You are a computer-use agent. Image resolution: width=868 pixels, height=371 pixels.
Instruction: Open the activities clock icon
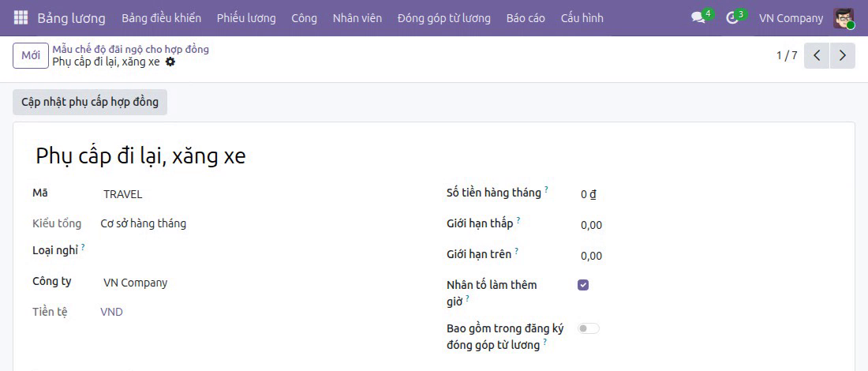(732, 17)
